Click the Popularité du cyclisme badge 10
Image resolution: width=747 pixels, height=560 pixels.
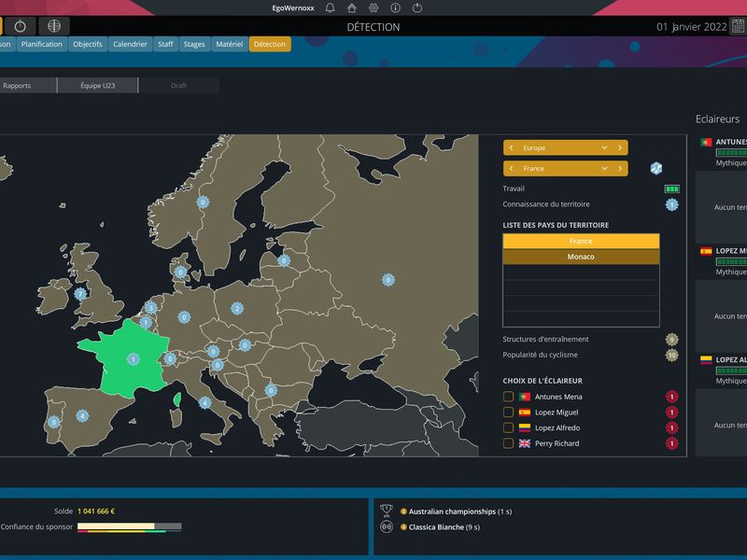pos(671,355)
